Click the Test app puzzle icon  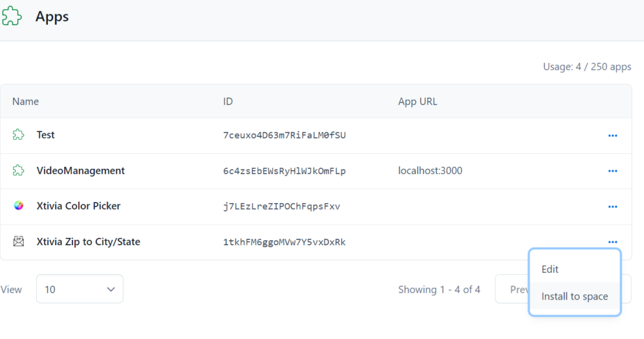pos(18,135)
